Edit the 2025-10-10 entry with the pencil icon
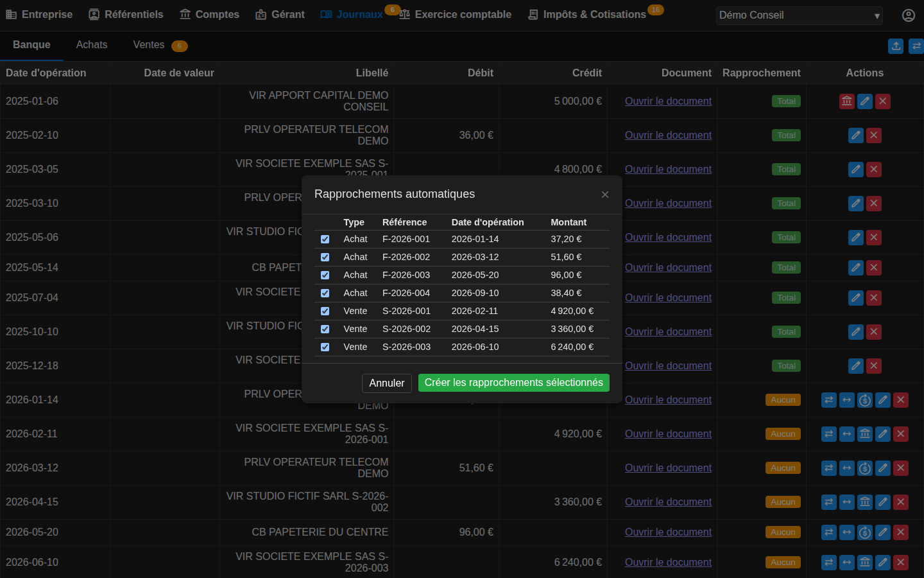The image size is (924, 578). click(856, 331)
